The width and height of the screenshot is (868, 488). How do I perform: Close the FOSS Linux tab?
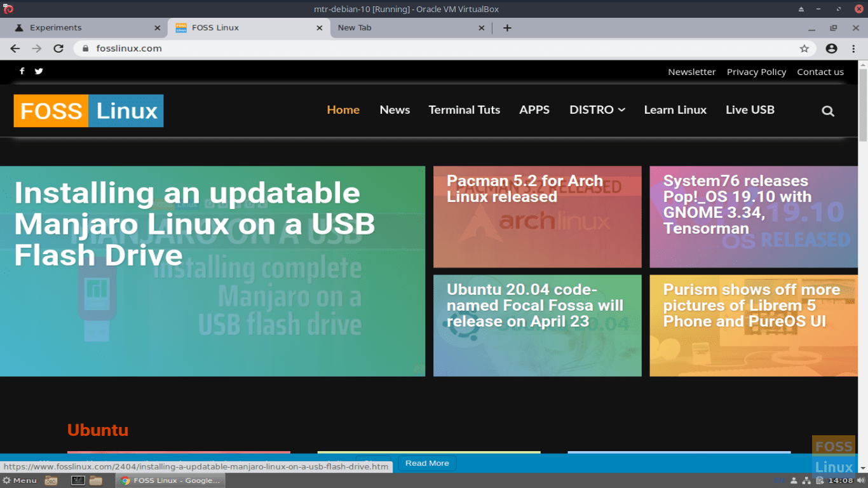pyautogui.click(x=320, y=28)
